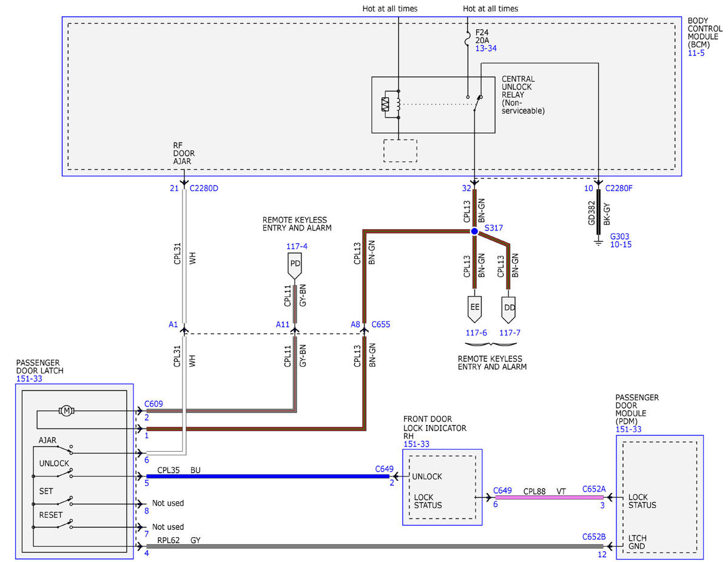Click the RESET switch symbol
Viewport: 728px width, 562px height.
click(64, 524)
